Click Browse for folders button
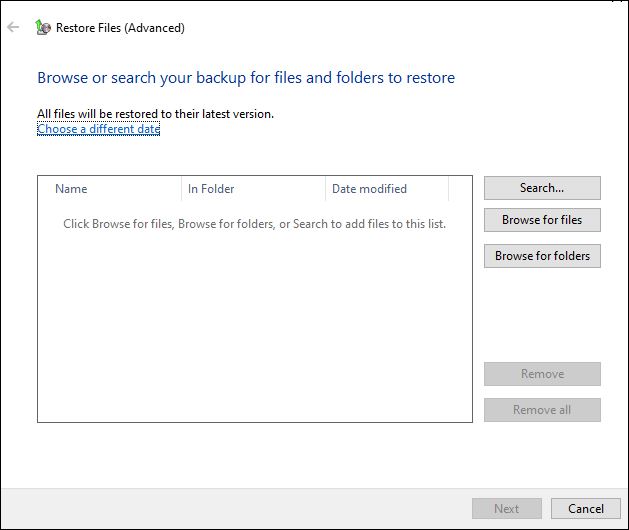Screen dimensions: 629x530 [542, 256]
